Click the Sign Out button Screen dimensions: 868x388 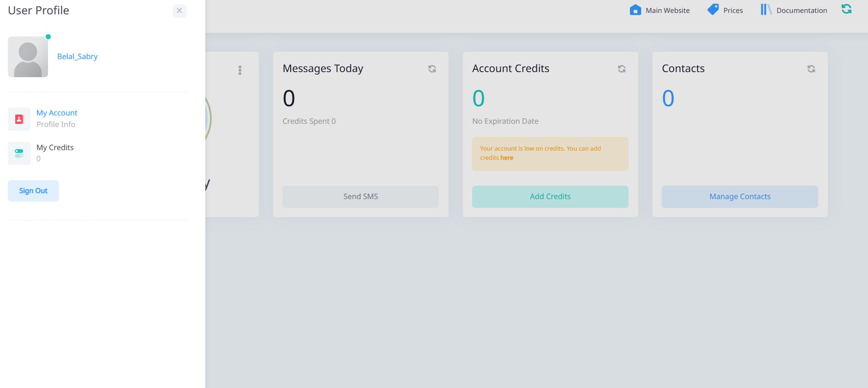(33, 191)
